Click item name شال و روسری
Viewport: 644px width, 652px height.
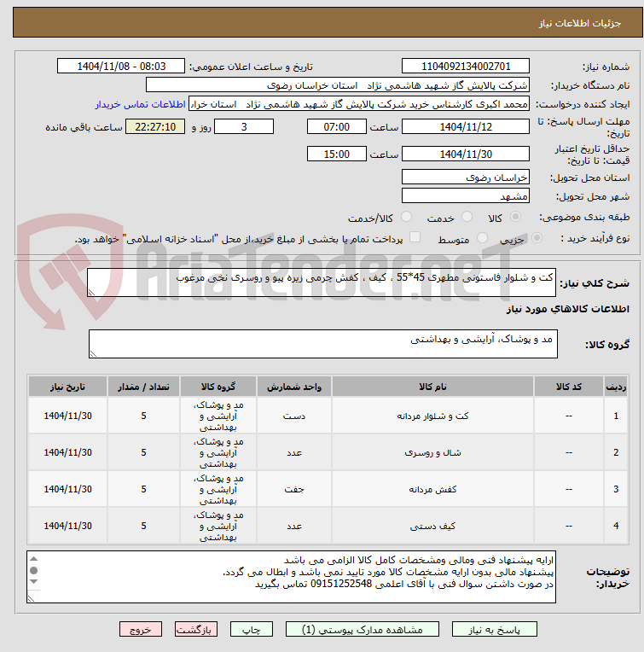432,452
